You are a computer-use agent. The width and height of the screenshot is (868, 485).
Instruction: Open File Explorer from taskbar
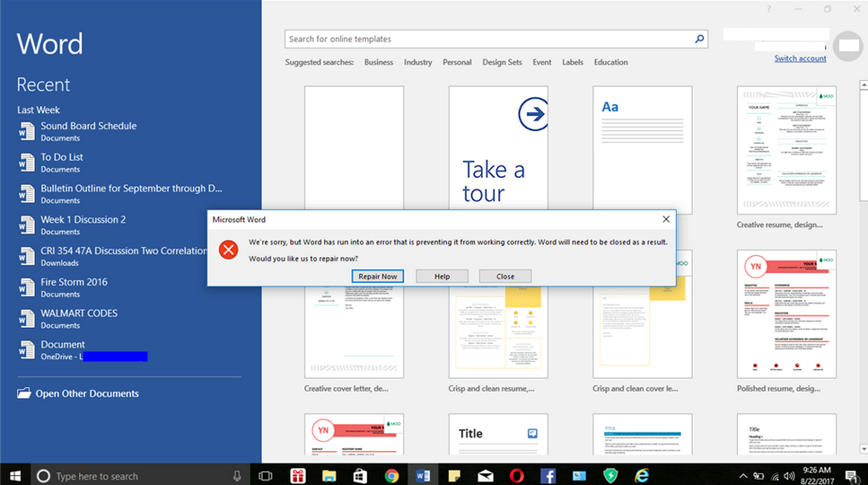(x=329, y=476)
